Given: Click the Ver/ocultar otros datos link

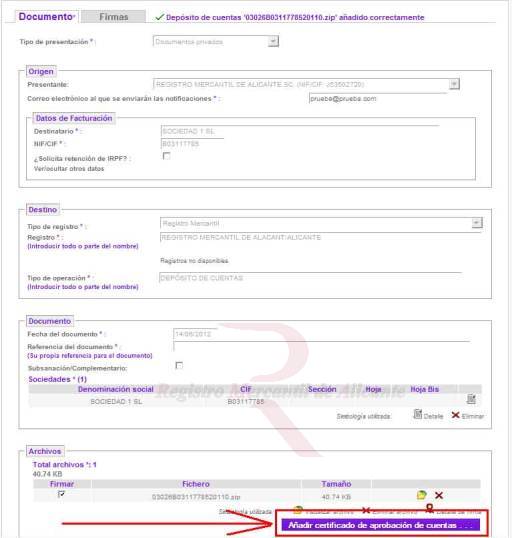Looking at the screenshot, I should (69, 169).
